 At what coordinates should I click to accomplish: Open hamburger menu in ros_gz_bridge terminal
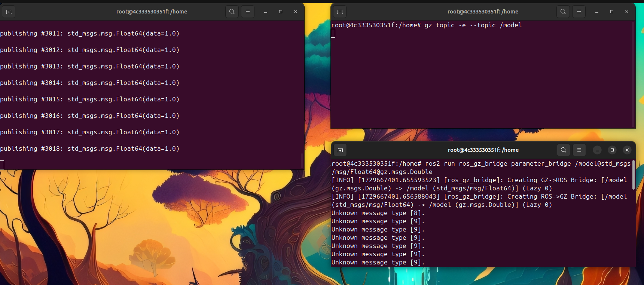pos(579,150)
